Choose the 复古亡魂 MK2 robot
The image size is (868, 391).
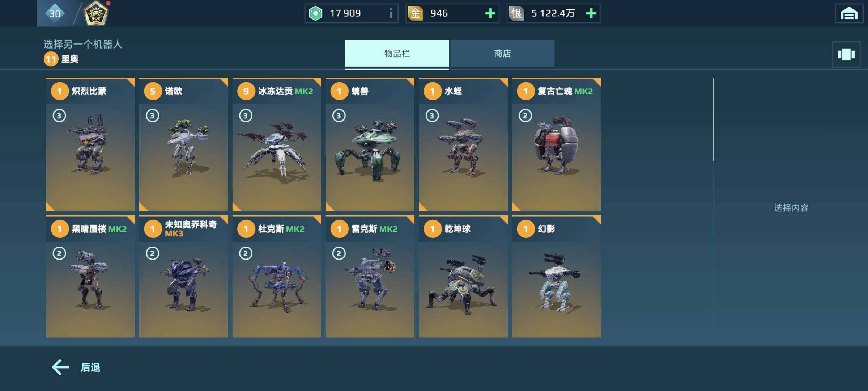click(x=556, y=144)
